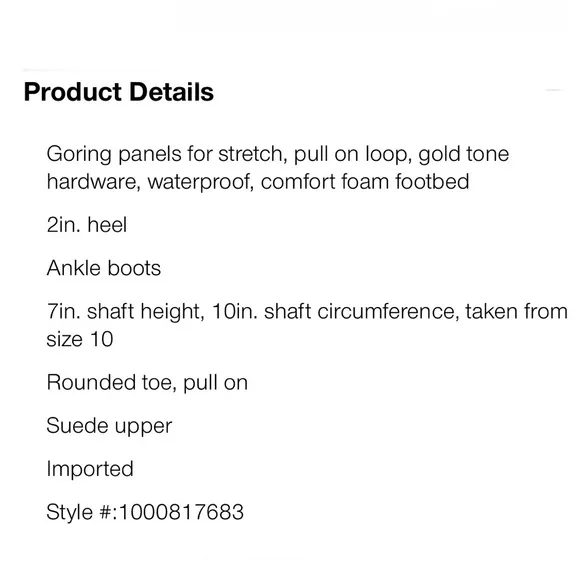Click the word 'hardware'
Screen dimensions: 580x580
pos(91,182)
